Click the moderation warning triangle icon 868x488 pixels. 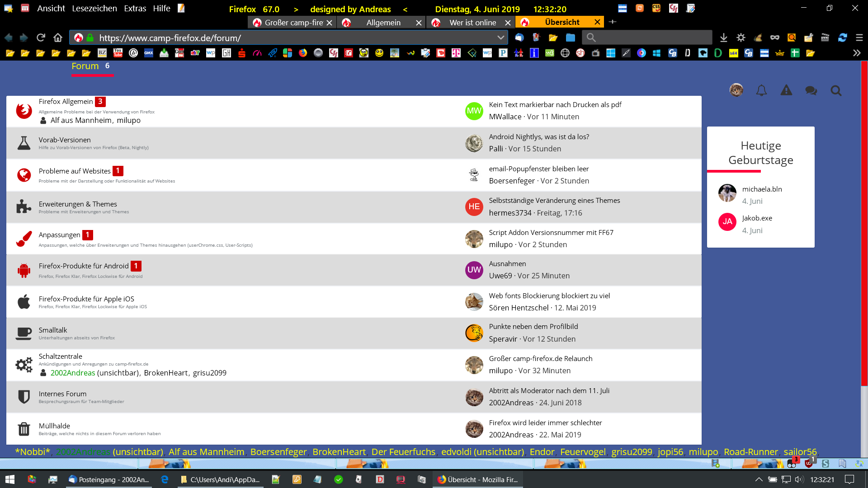pyautogui.click(x=786, y=91)
